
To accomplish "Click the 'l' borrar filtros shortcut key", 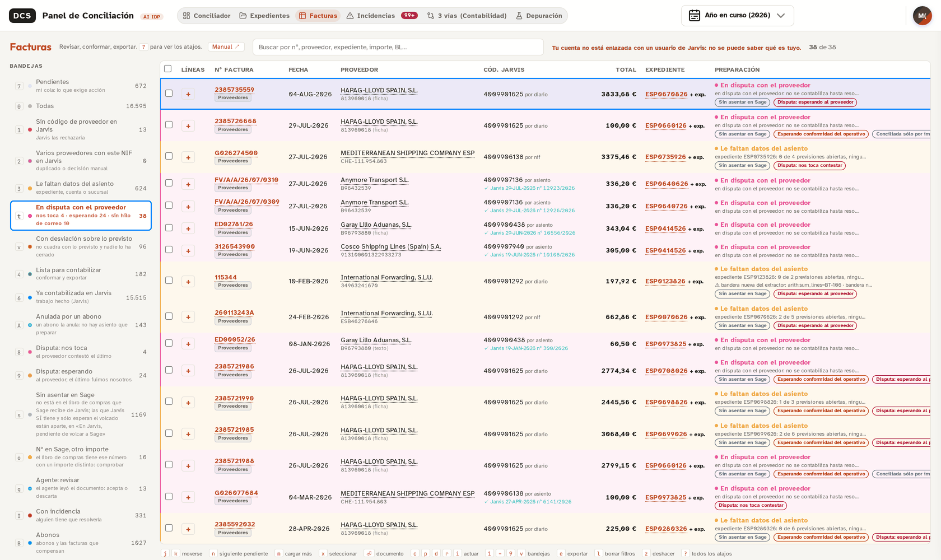I will tap(598, 553).
